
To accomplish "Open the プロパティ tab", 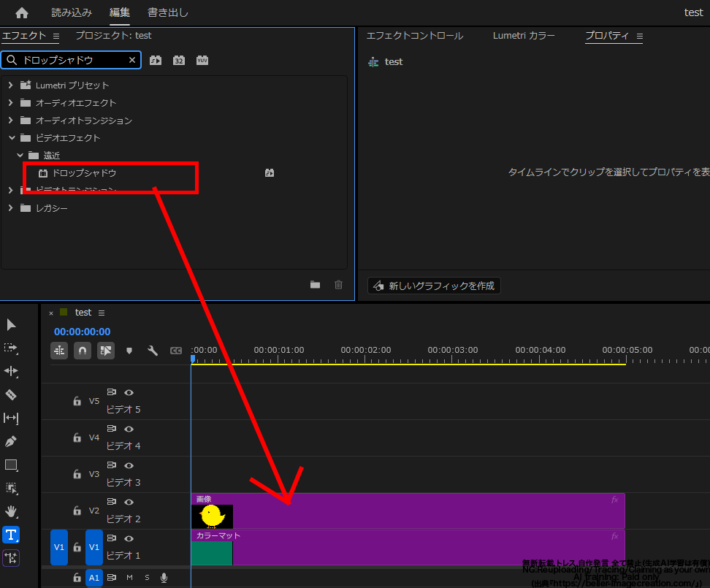I will [607, 36].
